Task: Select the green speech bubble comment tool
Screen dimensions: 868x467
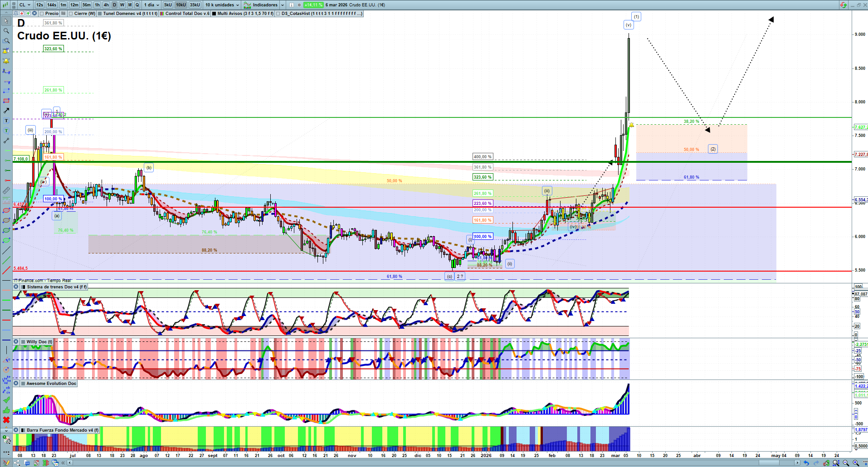Action: point(6,131)
